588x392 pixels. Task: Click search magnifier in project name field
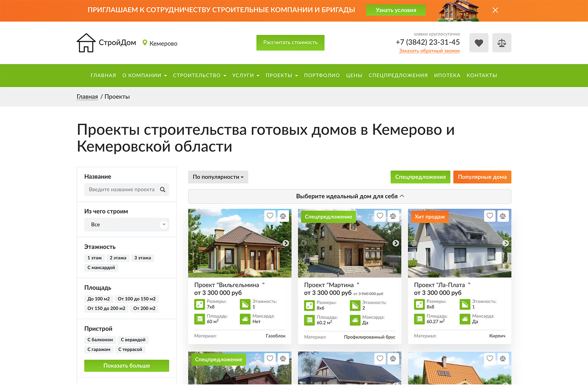tap(163, 190)
